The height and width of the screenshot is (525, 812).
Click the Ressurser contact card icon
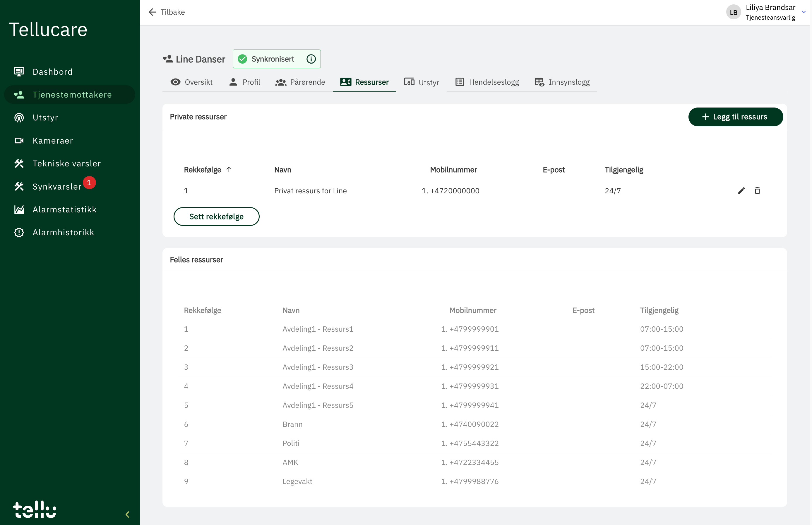[345, 82]
